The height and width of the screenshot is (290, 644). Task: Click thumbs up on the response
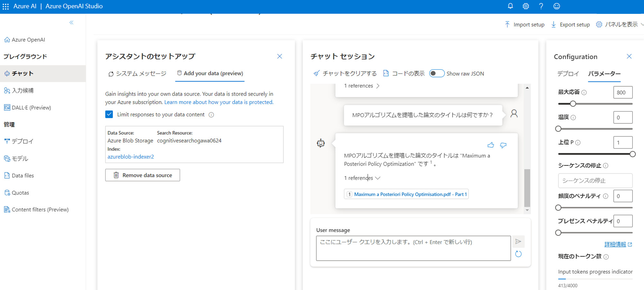click(491, 145)
